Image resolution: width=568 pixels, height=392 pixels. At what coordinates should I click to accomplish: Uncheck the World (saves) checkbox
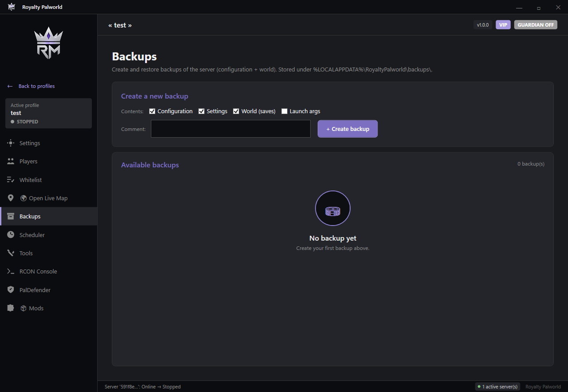(236, 111)
